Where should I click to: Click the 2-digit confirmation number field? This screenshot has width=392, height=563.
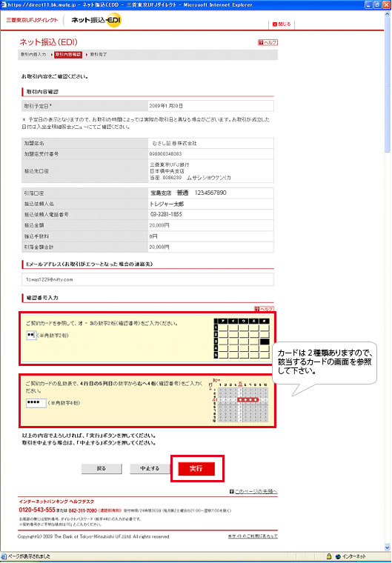coord(31,335)
